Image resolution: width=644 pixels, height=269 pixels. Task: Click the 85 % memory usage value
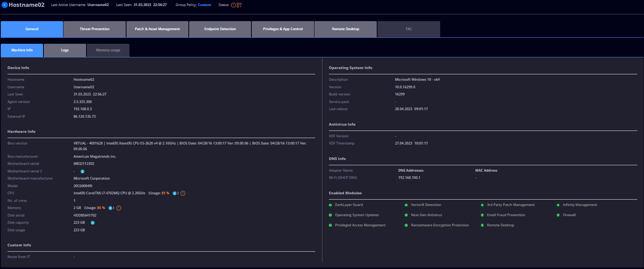(x=101, y=208)
